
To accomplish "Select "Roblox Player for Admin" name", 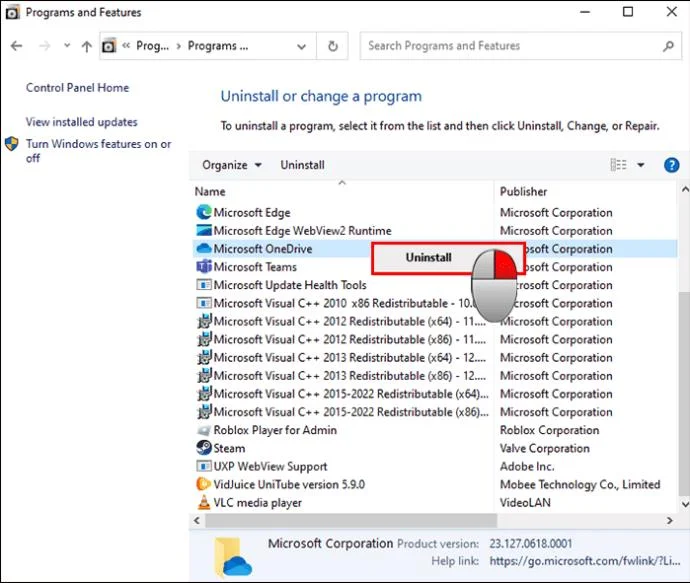I will click(x=275, y=430).
